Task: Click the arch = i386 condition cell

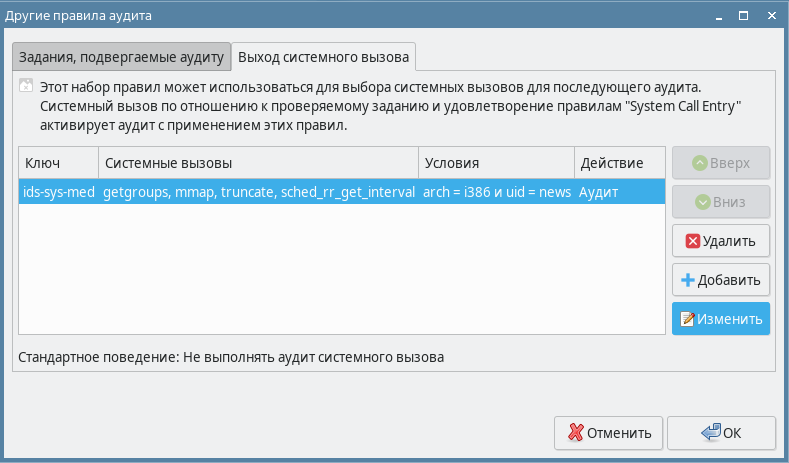Action: click(495, 191)
